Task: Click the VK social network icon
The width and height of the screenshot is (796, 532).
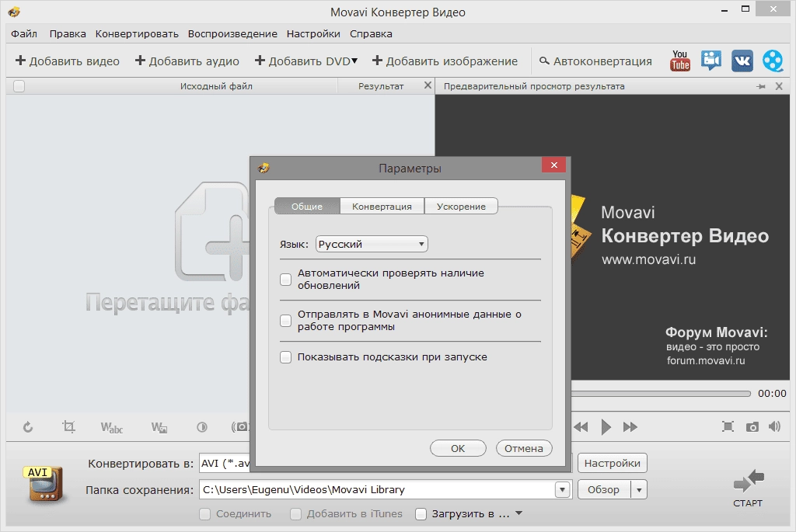Action: 742,61
